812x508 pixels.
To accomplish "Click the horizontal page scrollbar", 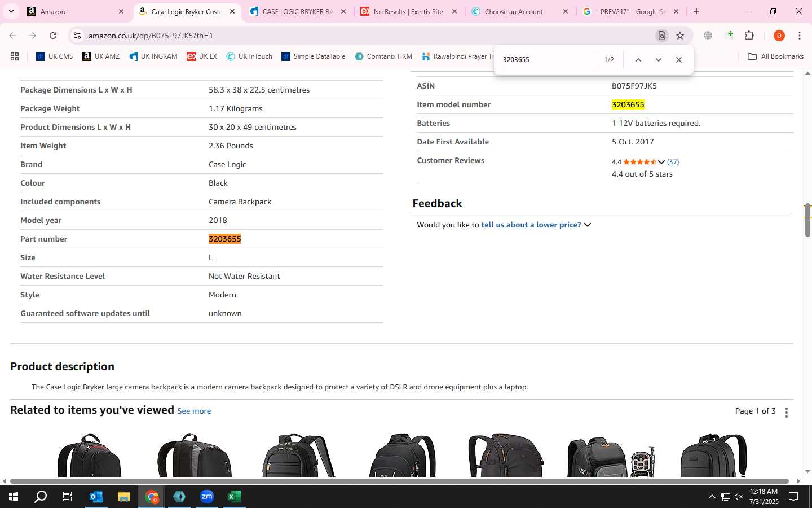I will 400,481.
